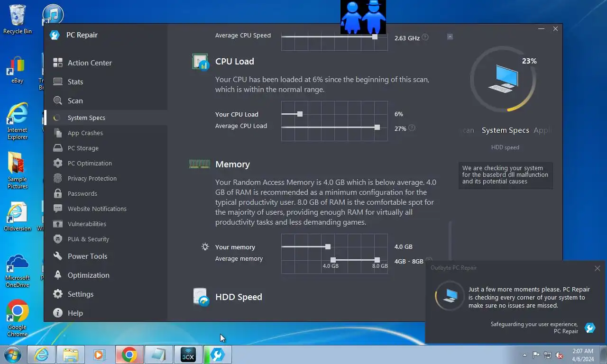
Task: Click the Memory RAM stick icon
Action: (x=200, y=164)
